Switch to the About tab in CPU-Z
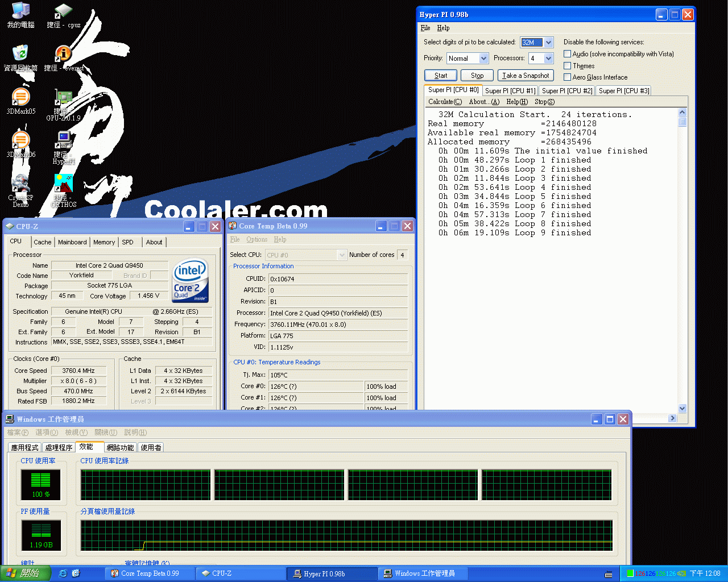The image size is (728, 582). pyautogui.click(x=154, y=242)
